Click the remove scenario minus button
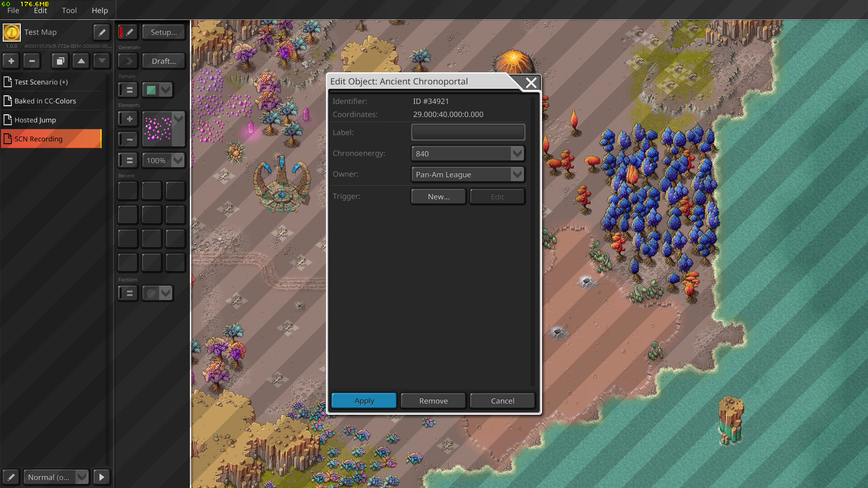This screenshot has width=868, height=488. pyautogui.click(x=32, y=61)
